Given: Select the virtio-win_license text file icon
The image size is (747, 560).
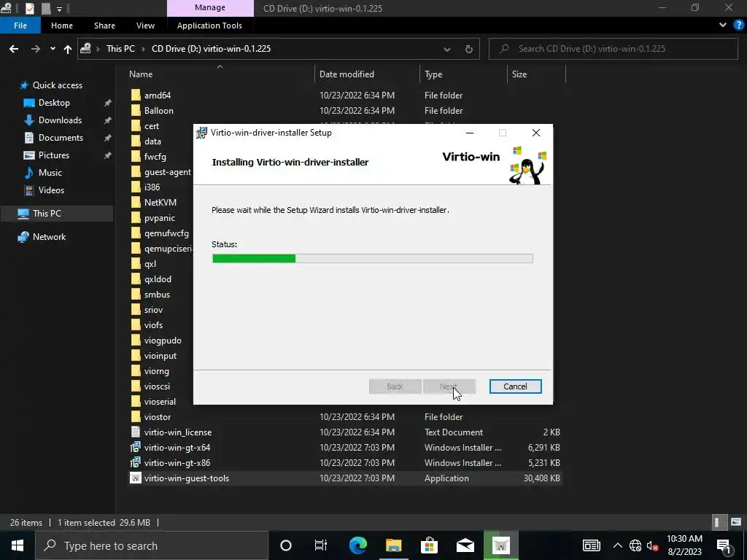Looking at the screenshot, I should pos(136,432).
